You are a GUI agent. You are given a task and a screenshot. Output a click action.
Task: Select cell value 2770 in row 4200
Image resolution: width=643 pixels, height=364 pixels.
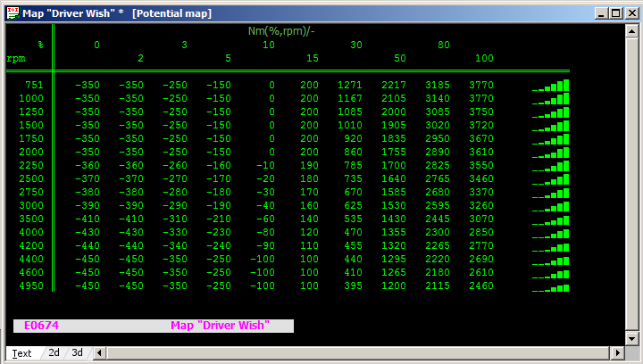tap(481, 245)
